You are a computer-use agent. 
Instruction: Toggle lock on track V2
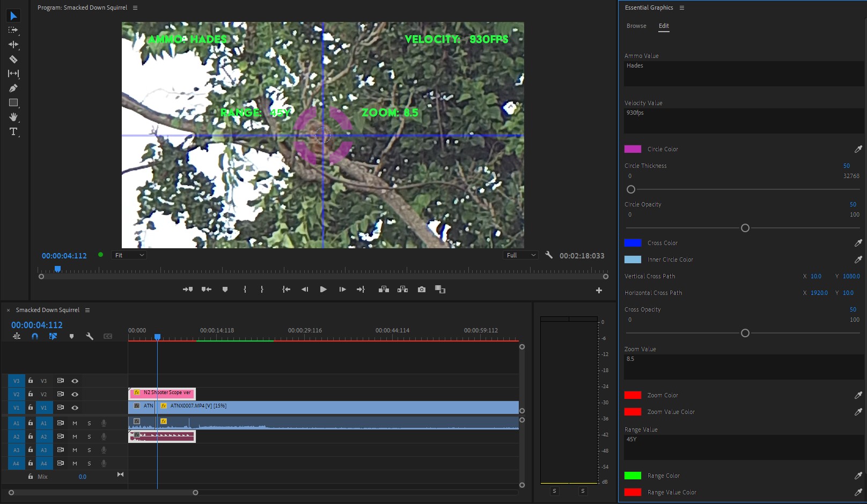[x=31, y=394]
